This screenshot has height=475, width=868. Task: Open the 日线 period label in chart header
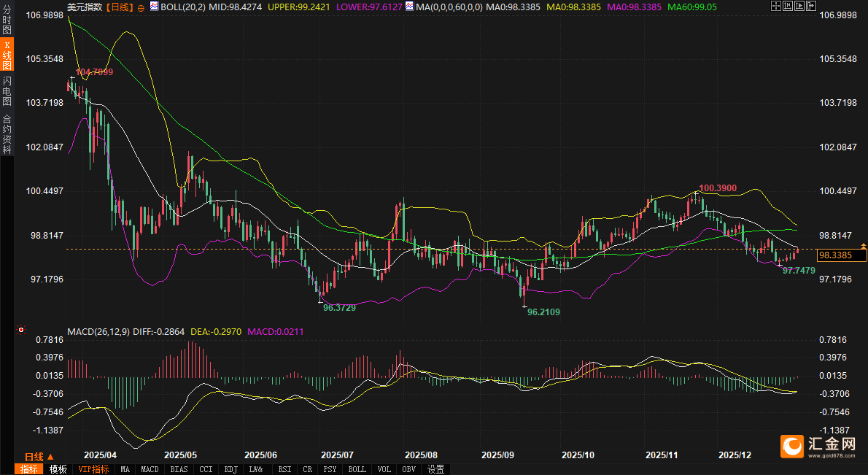(120, 7)
